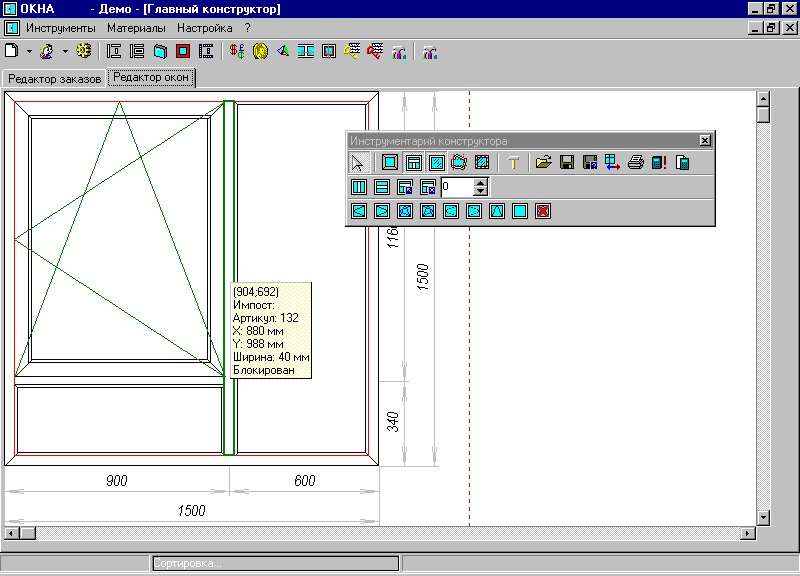The image size is (800, 576).
Task: Click the numeric input field showing 0
Action: (456, 187)
